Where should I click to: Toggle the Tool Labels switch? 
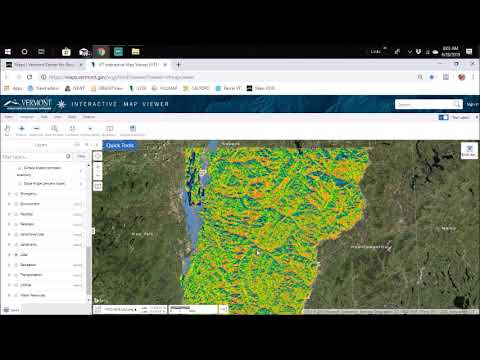(x=443, y=117)
